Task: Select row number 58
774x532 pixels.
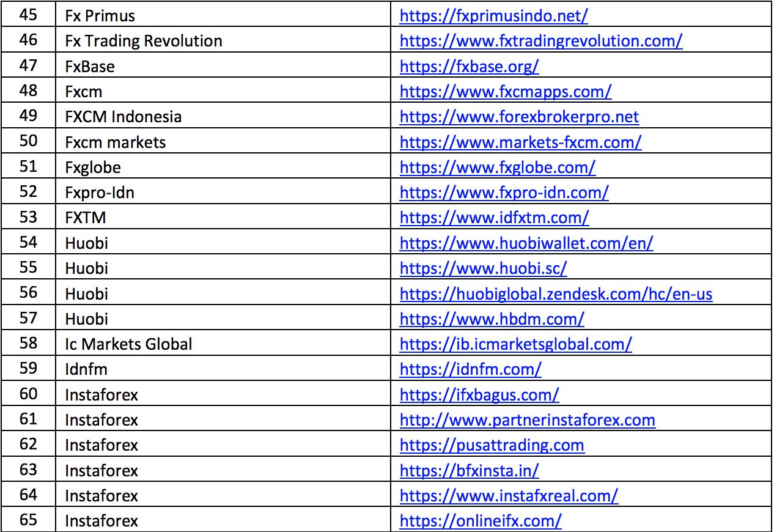Action: pyautogui.click(x=29, y=343)
